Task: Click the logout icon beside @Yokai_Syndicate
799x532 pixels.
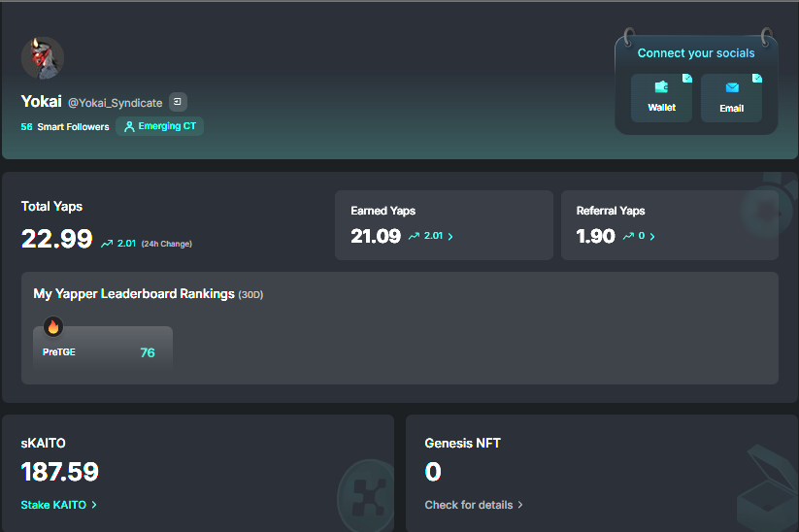Action: 178,102
